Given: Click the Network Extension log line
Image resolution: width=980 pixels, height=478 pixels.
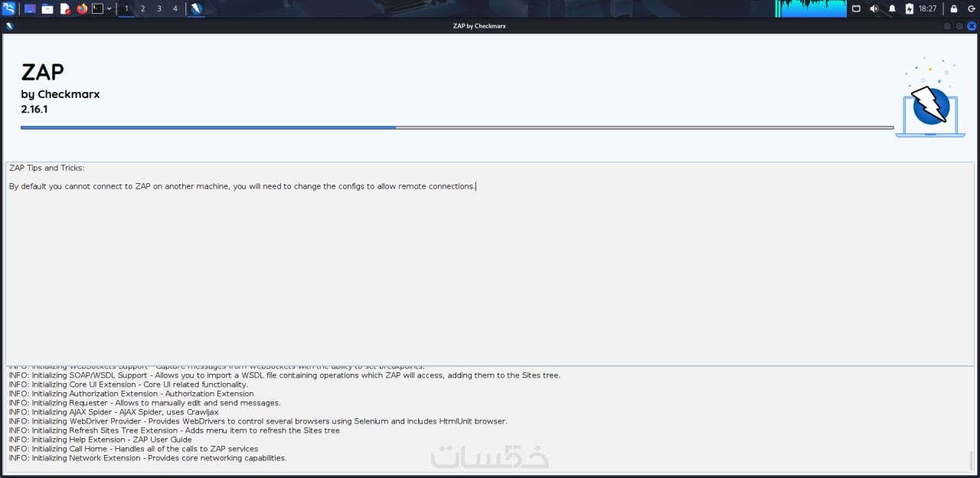Looking at the screenshot, I should (x=148, y=458).
